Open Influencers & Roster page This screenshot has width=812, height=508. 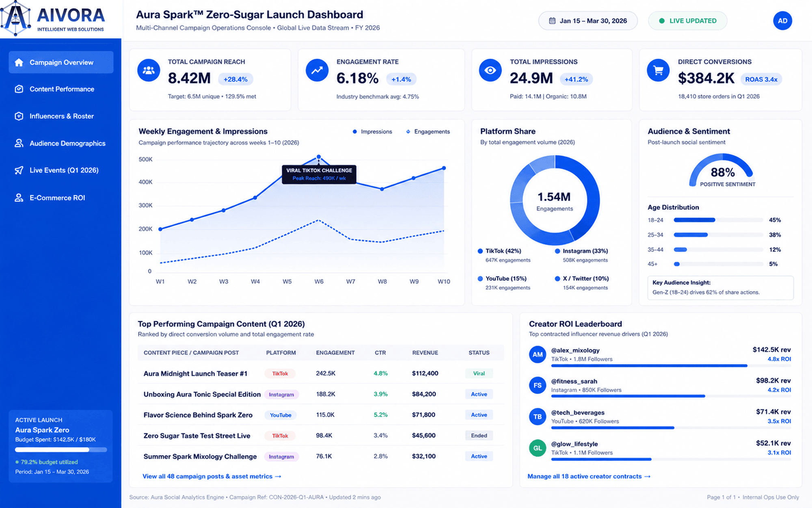61,116
